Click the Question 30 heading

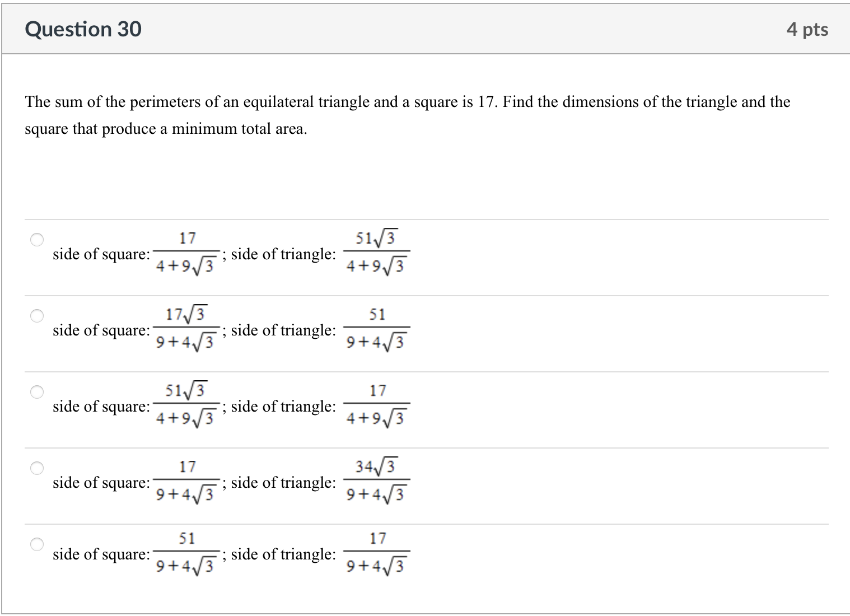point(83,29)
